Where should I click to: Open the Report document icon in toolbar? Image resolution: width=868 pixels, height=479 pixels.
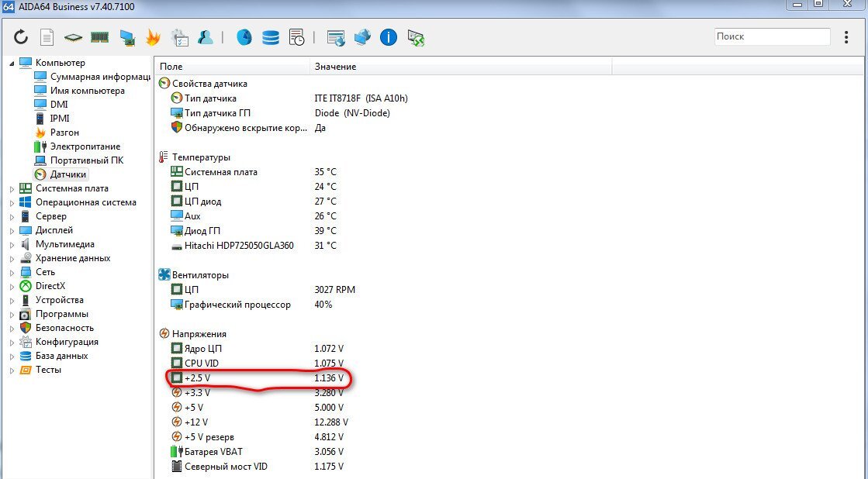pyautogui.click(x=47, y=37)
